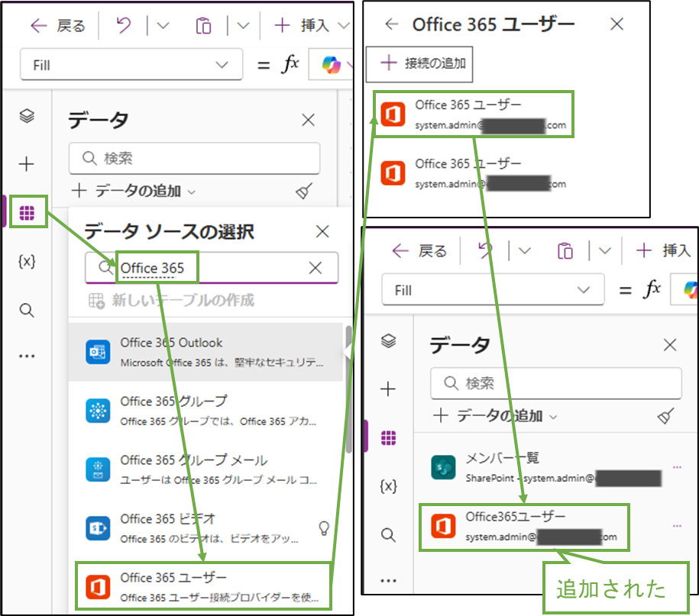Click the fx formula icon in the lower-right screenshot
Screen dimensions: 699x616
click(x=652, y=289)
